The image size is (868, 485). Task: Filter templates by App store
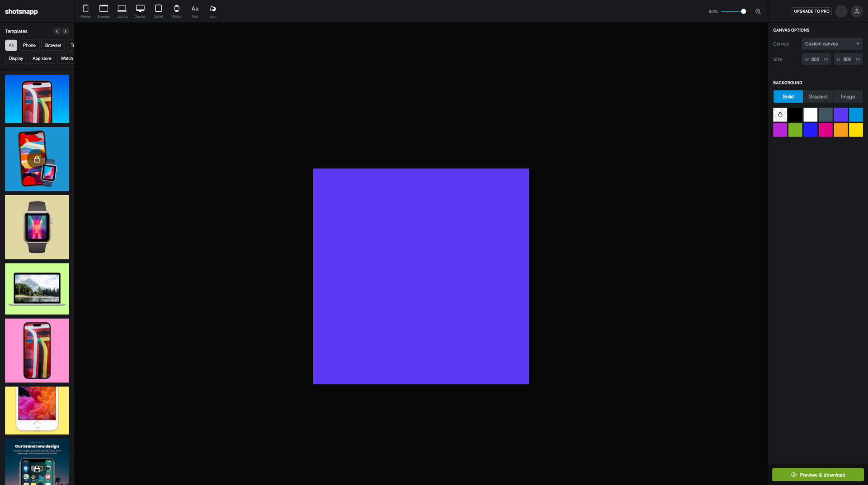point(42,58)
